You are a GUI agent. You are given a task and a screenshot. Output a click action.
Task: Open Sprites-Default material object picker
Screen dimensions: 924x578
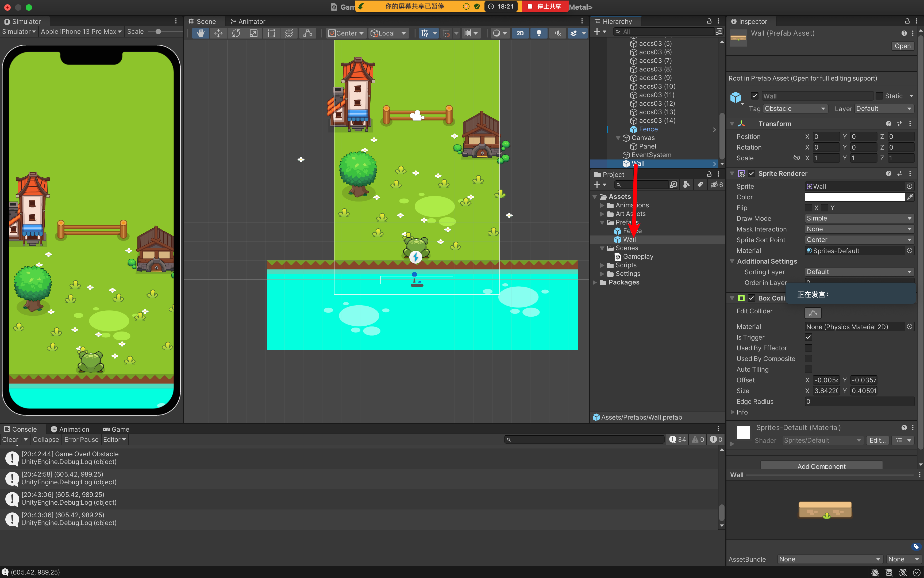click(x=910, y=250)
